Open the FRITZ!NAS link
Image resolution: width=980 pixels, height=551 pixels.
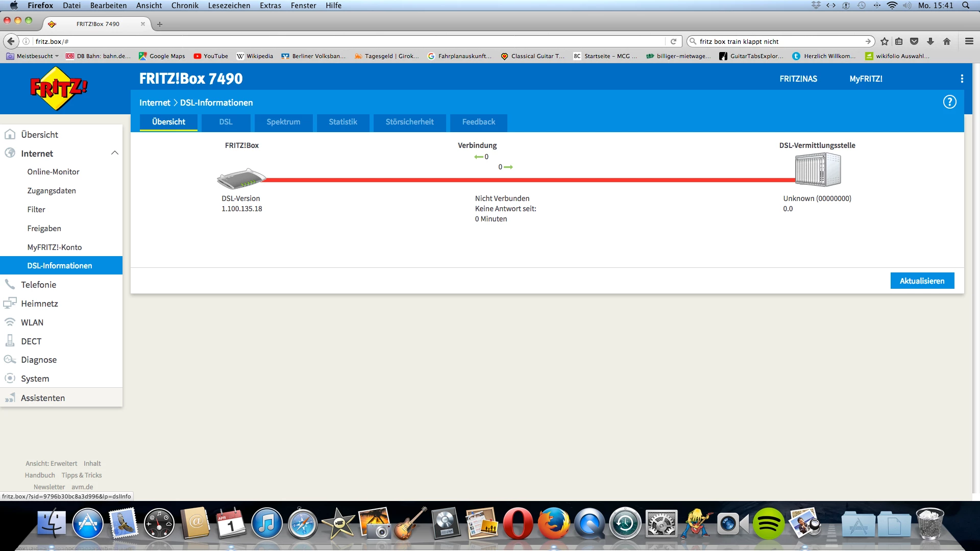coord(798,79)
